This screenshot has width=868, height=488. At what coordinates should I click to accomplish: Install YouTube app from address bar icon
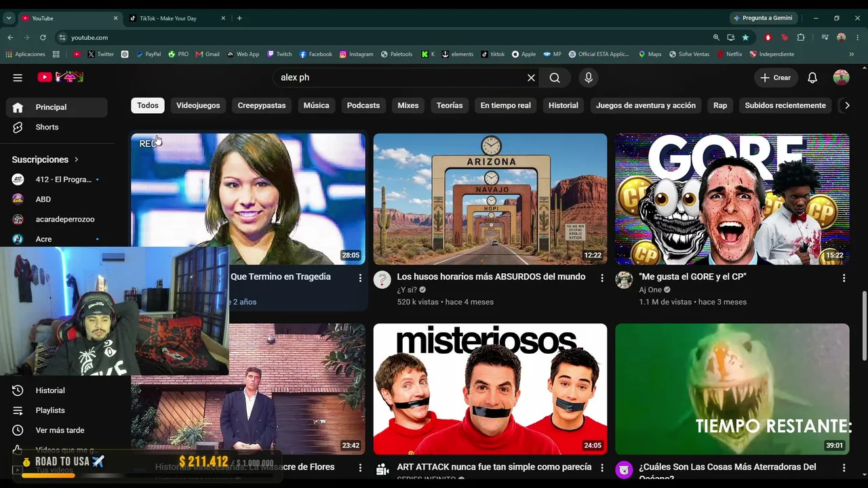[730, 37]
